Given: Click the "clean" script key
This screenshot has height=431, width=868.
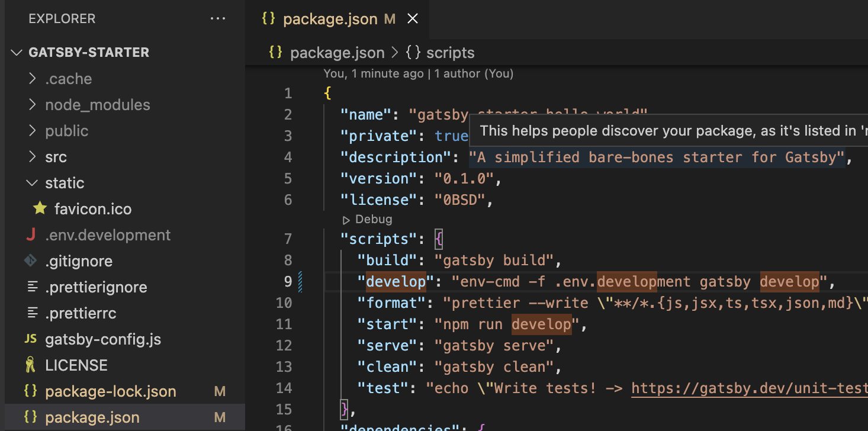Looking at the screenshot, I should click(388, 367).
